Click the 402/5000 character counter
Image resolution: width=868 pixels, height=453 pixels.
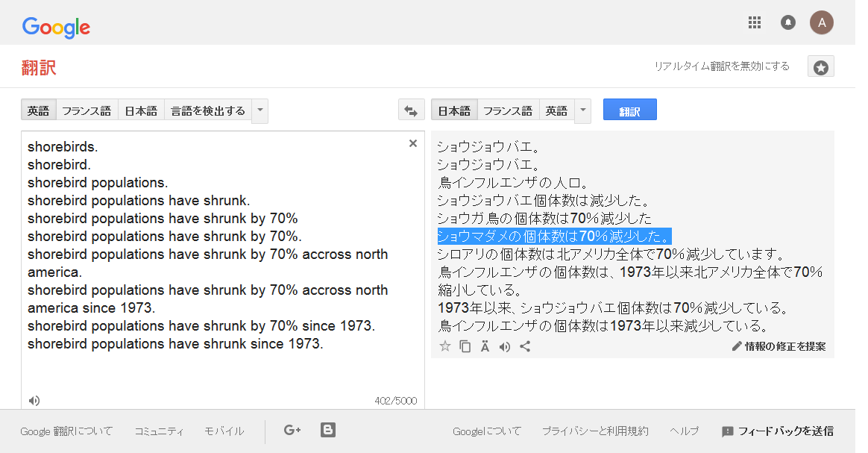pos(396,401)
